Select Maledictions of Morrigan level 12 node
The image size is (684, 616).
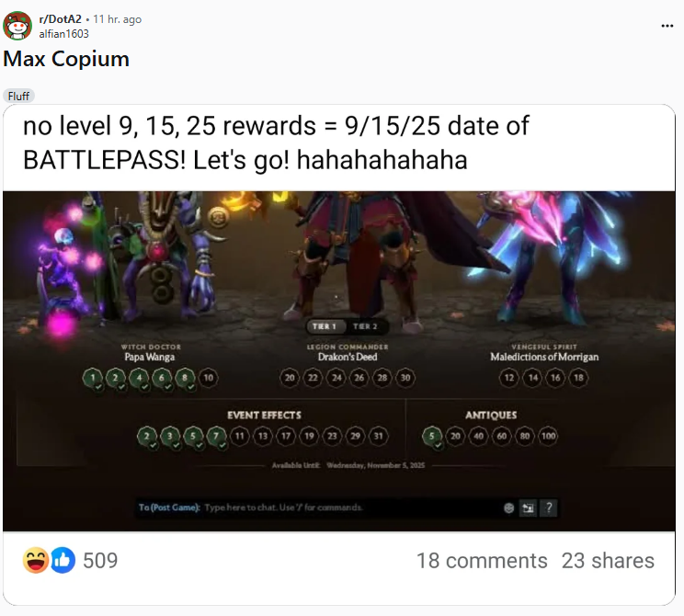(509, 378)
